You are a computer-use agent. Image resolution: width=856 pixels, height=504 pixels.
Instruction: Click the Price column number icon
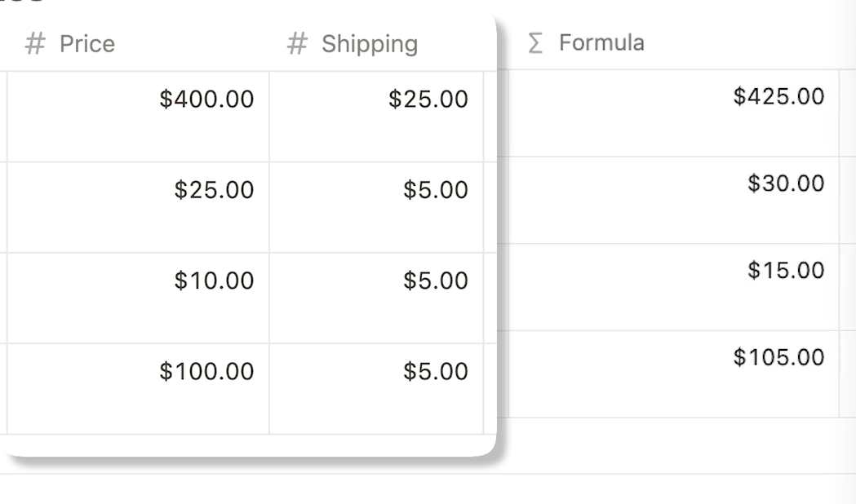tap(35, 44)
